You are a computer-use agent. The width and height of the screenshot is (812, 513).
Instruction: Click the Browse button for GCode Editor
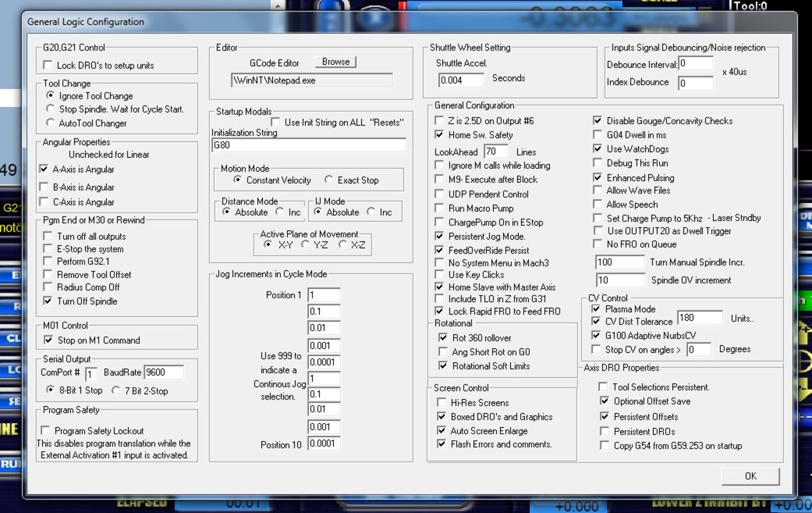pyautogui.click(x=336, y=62)
